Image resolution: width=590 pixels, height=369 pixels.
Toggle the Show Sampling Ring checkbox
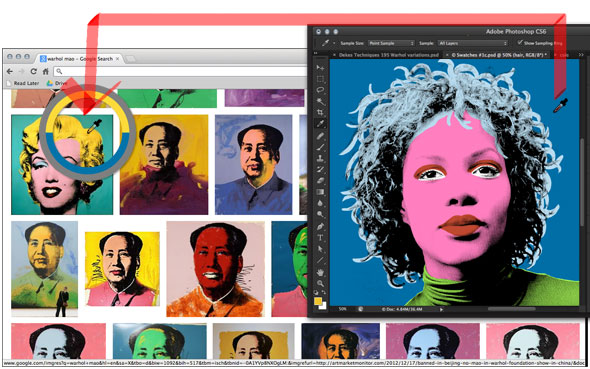[x=520, y=43]
